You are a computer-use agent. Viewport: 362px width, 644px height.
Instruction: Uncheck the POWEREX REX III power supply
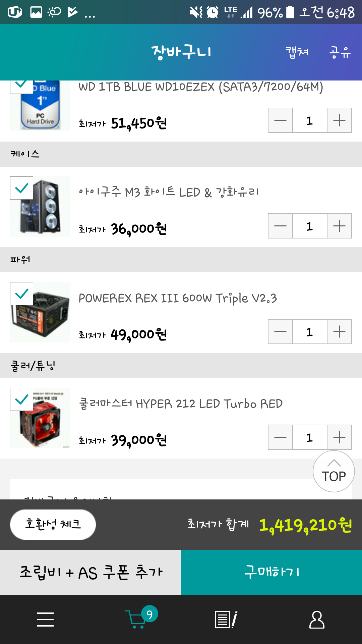tap(22, 293)
